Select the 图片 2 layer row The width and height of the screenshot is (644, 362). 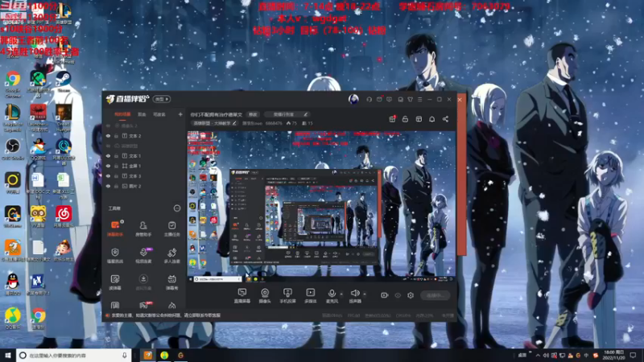point(144,186)
